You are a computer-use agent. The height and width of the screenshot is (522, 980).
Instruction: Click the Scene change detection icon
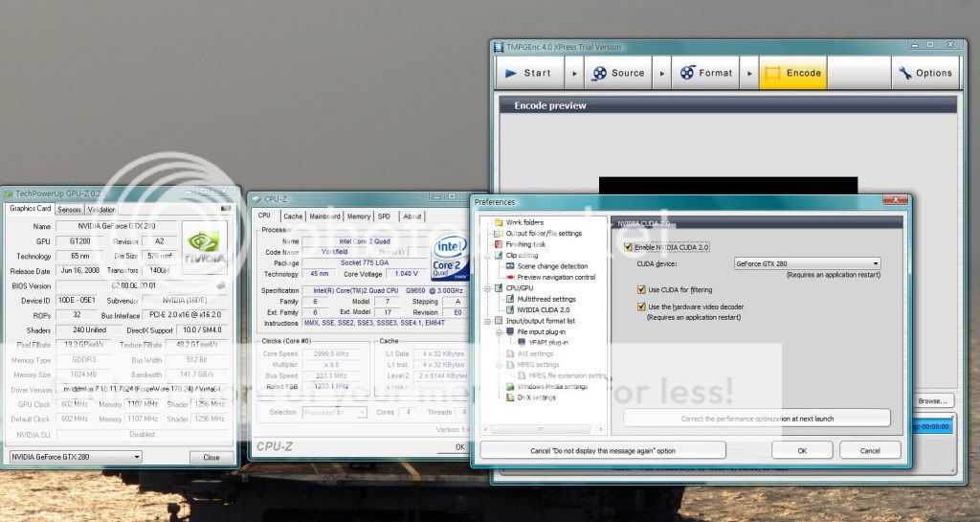[509, 265]
